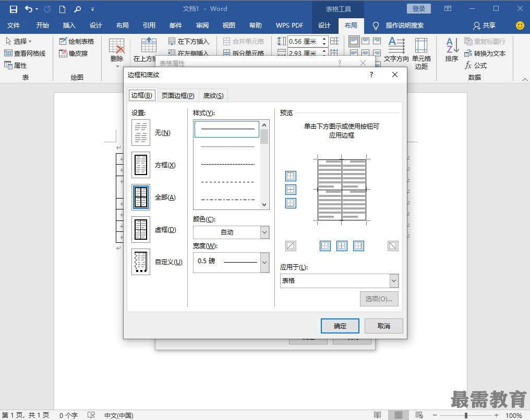Open the Insert (插入) ribbon tab
This screenshot has width=530, height=420.
tap(69, 26)
